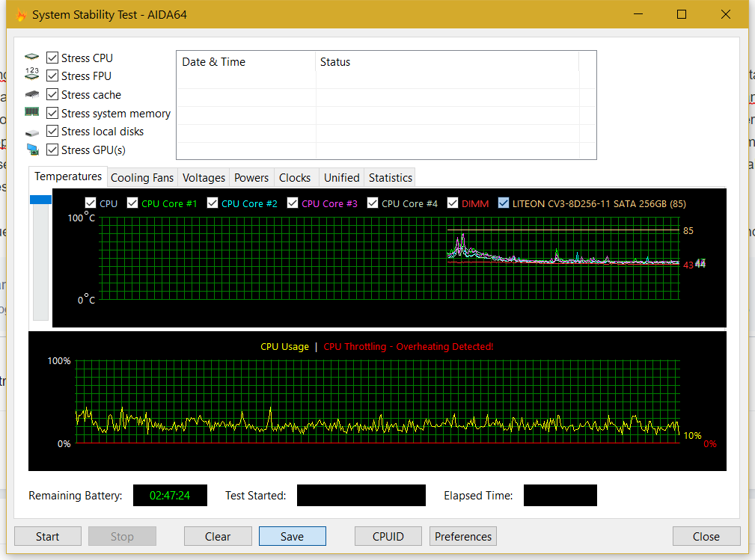Click the Status column header
This screenshot has width=755, height=560.
click(447, 61)
